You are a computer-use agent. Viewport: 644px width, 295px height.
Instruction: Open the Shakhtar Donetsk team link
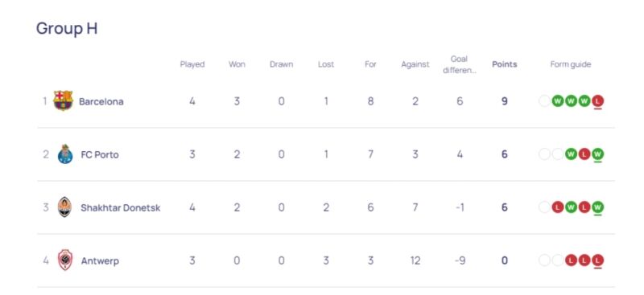[x=120, y=207]
